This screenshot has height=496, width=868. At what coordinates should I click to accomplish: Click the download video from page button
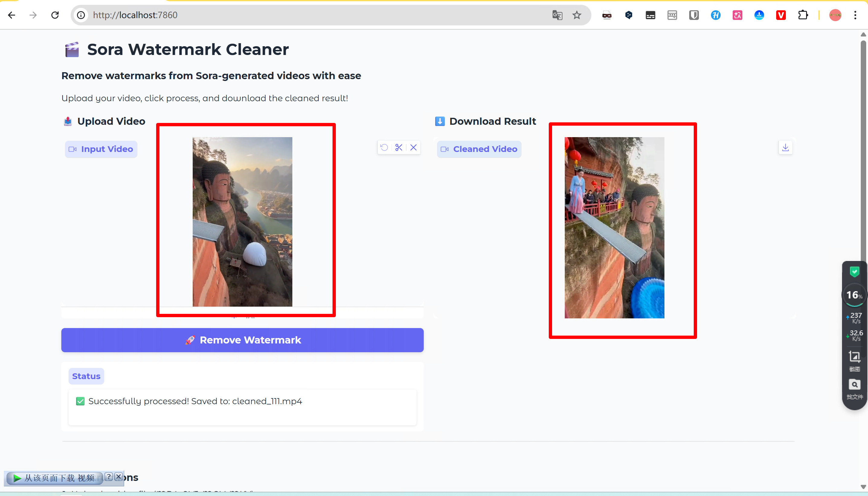point(54,478)
